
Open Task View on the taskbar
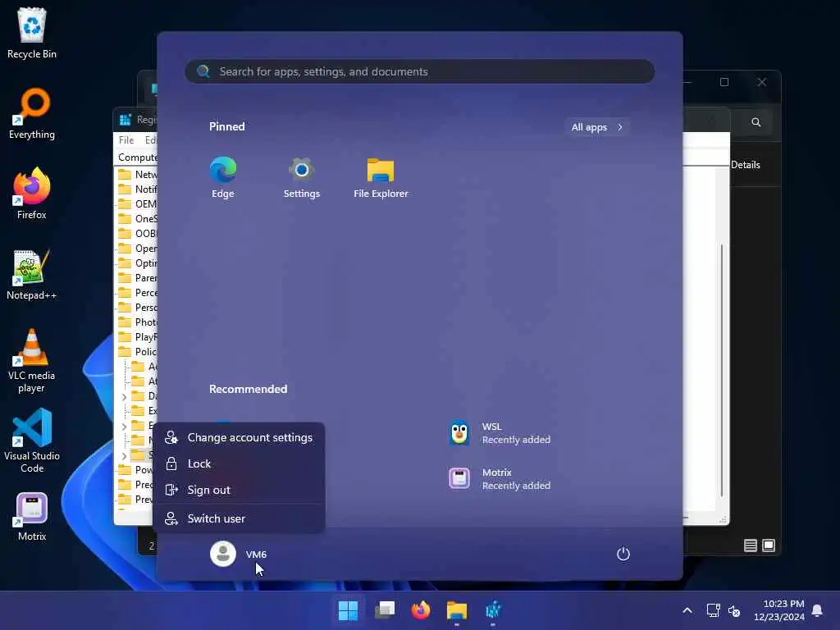[385, 610]
